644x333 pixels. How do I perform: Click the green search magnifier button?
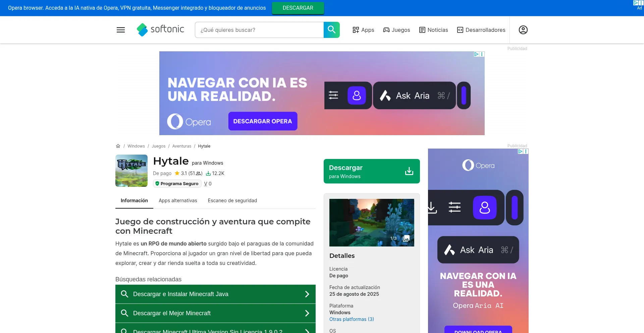331,30
